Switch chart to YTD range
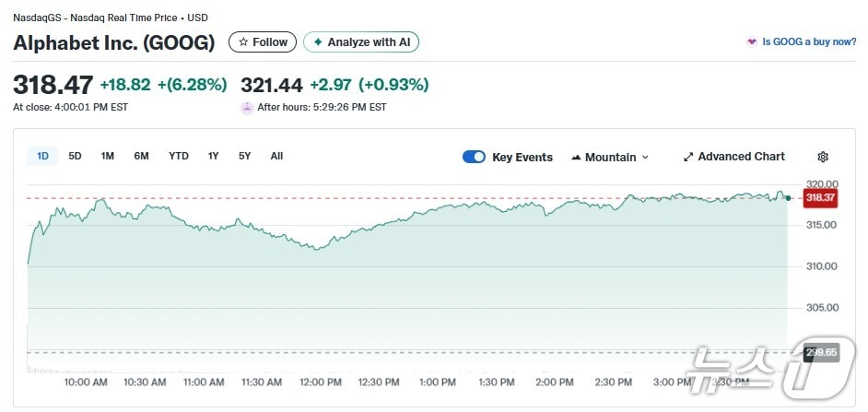This screenshot has height=412, width=868. click(x=179, y=157)
